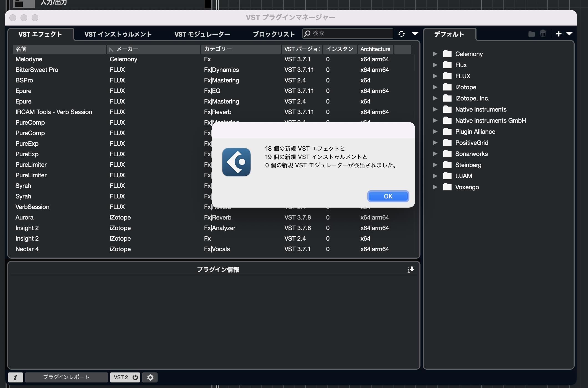Click the search magnifier icon

(x=307, y=33)
